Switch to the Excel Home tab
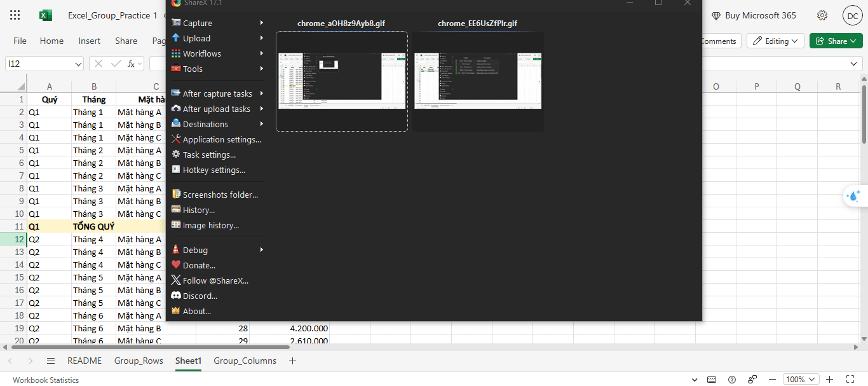This screenshot has height=386, width=868. tap(51, 41)
